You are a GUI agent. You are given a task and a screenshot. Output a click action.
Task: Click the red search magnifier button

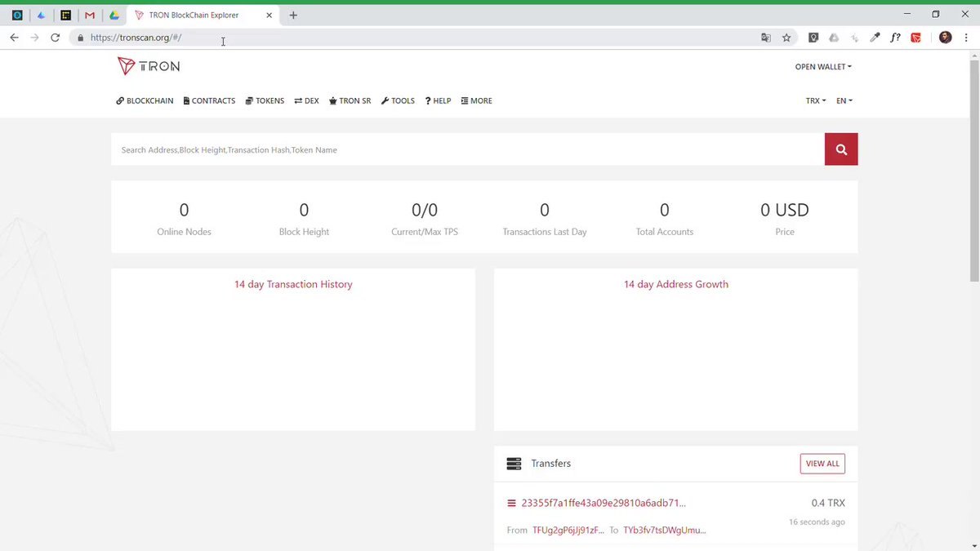click(x=841, y=149)
